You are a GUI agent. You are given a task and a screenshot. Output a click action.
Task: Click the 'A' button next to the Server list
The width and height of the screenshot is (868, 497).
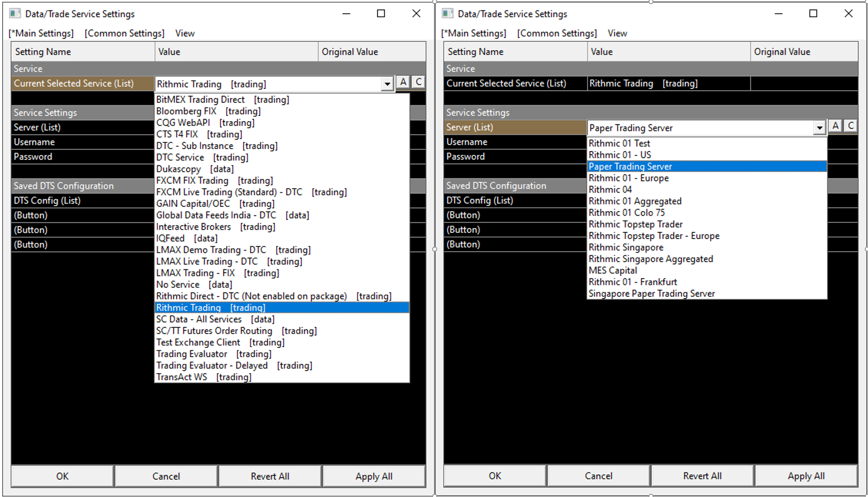[x=835, y=126]
